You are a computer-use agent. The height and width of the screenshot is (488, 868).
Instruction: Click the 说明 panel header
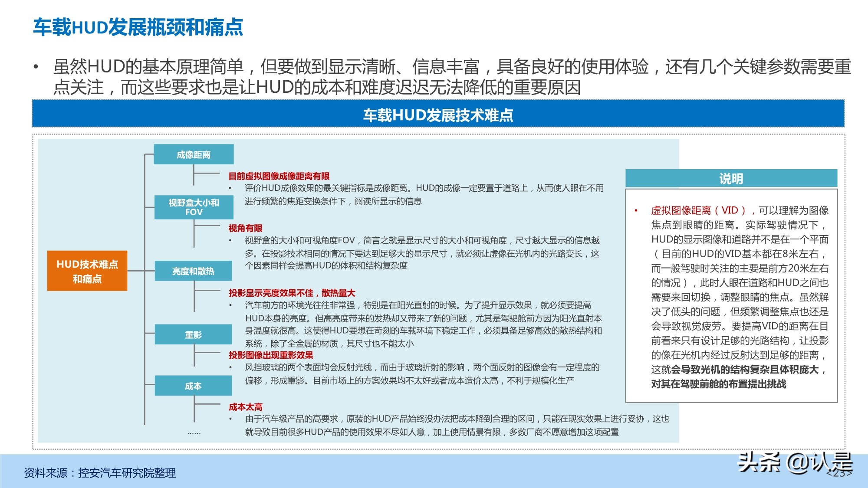pos(731,178)
